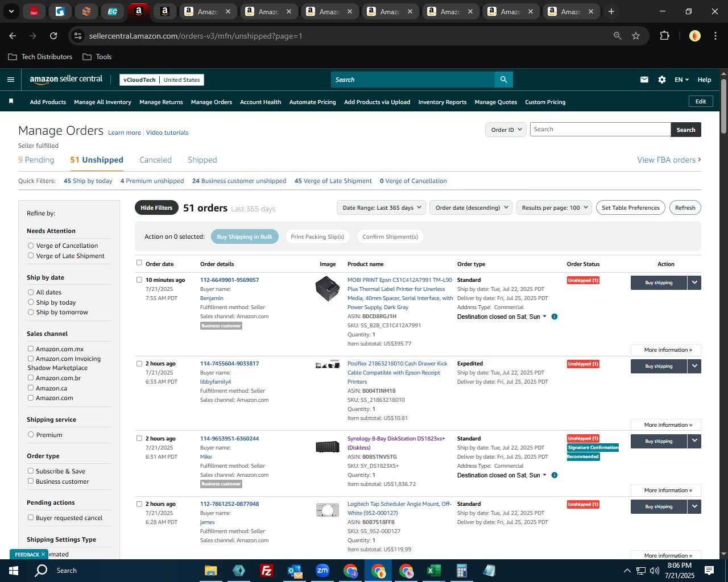
Task: Click the top Seller Central search field
Action: coord(413,80)
